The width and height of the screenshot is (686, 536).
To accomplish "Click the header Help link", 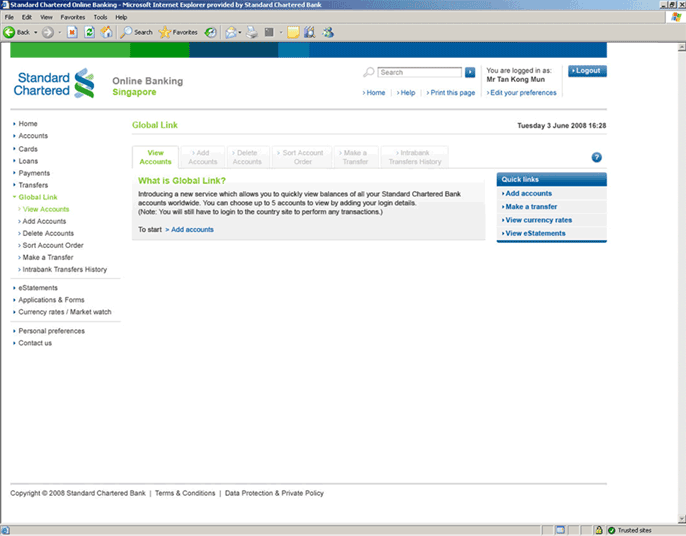I will click(x=406, y=93).
